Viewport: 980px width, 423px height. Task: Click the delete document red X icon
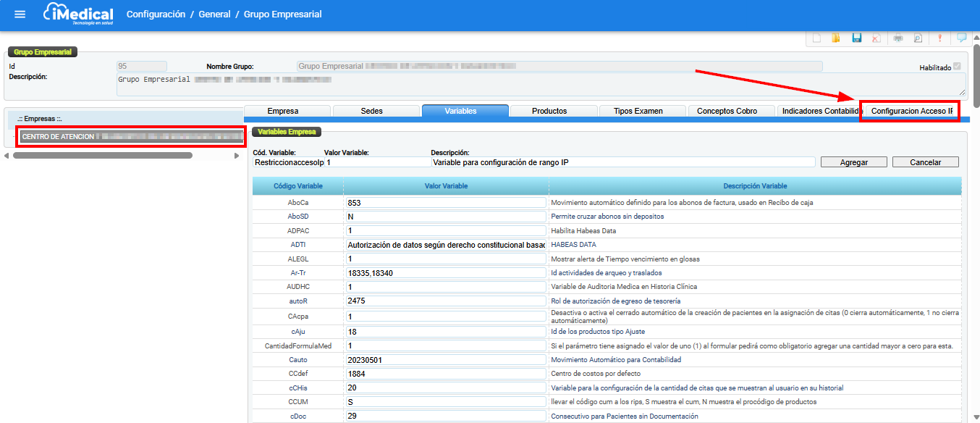tap(876, 38)
